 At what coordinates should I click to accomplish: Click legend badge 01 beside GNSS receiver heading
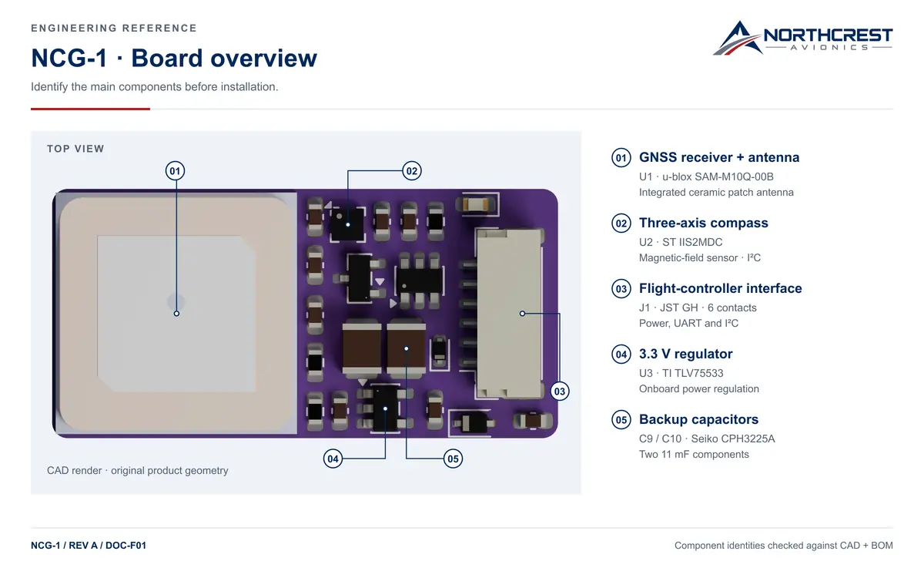click(x=621, y=157)
